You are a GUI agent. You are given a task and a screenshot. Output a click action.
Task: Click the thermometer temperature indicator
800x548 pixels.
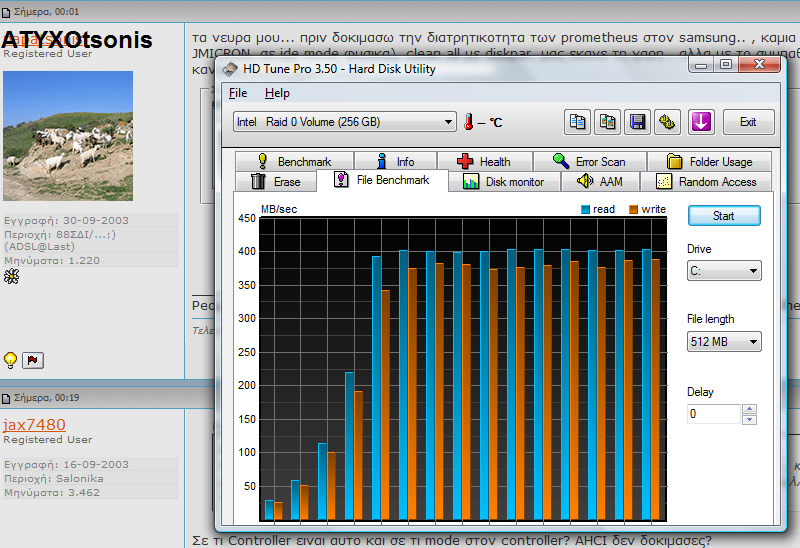(x=468, y=122)
